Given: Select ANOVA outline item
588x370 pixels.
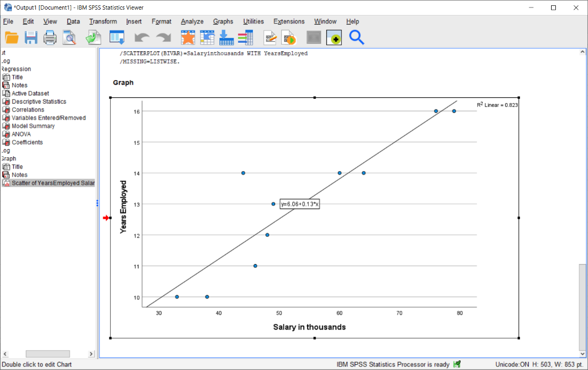Looking at the screenshot, I should 21,134.
